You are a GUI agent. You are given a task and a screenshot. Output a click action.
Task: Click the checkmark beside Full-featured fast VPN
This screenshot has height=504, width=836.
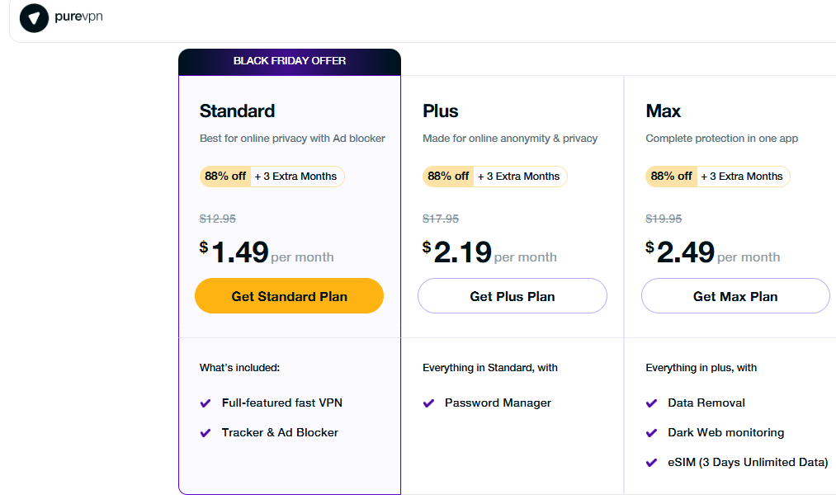(x=205, y=403)
